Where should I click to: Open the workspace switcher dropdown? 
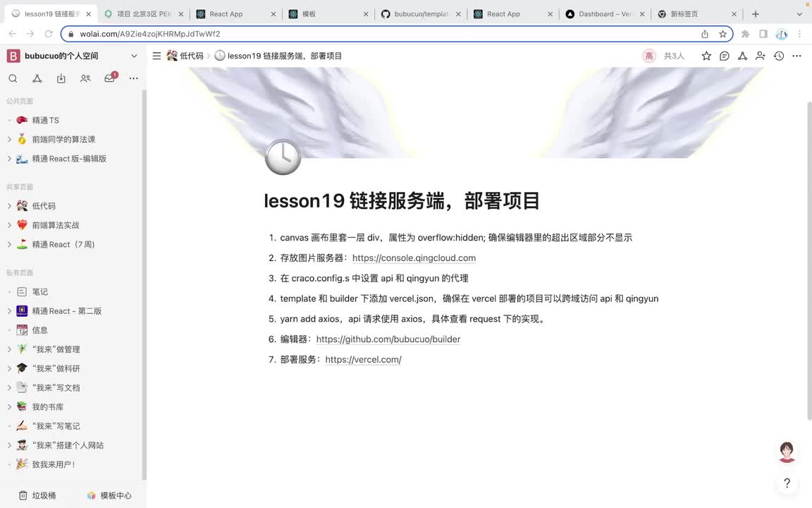134,56
